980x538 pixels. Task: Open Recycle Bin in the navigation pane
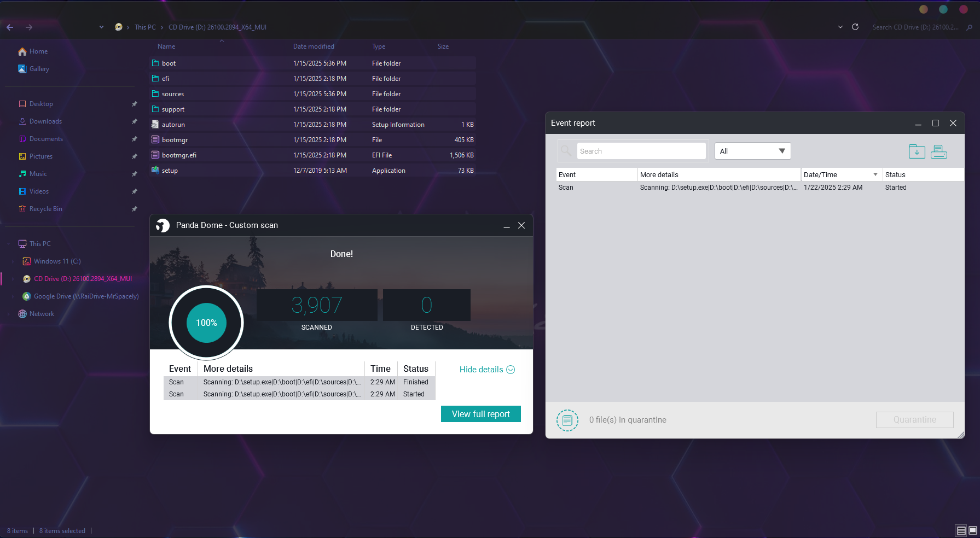45,209
